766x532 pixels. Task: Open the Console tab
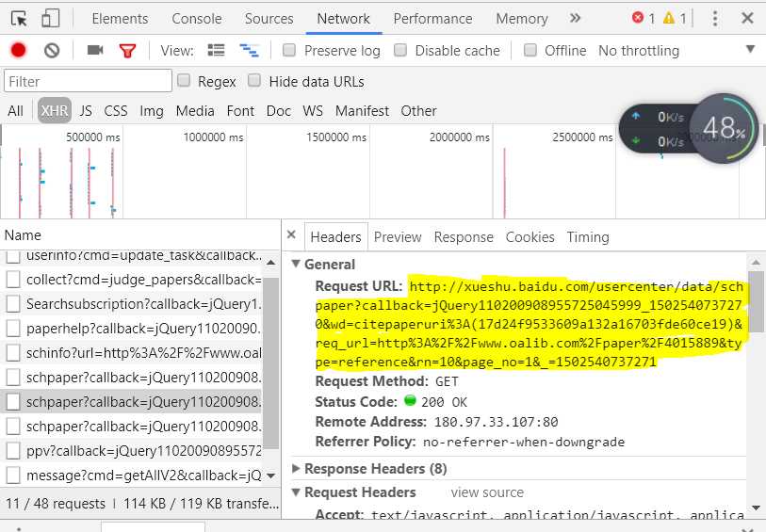[197, 19]
